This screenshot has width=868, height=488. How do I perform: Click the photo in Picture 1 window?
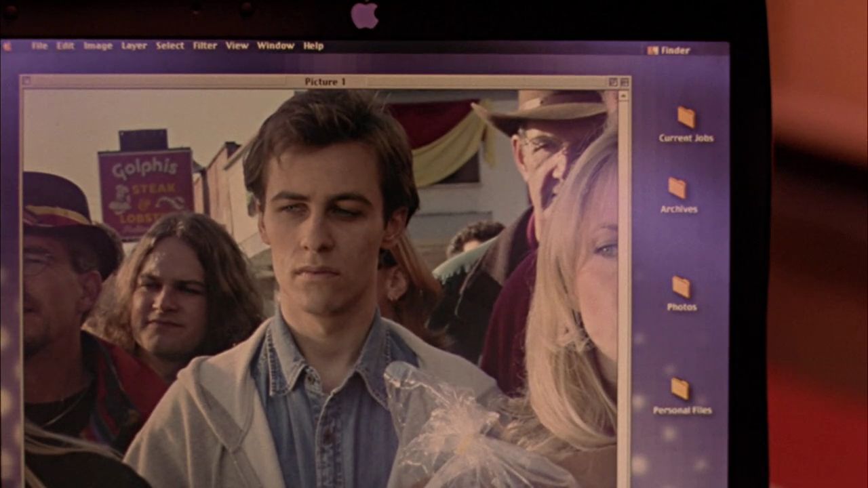pos(320,288)
